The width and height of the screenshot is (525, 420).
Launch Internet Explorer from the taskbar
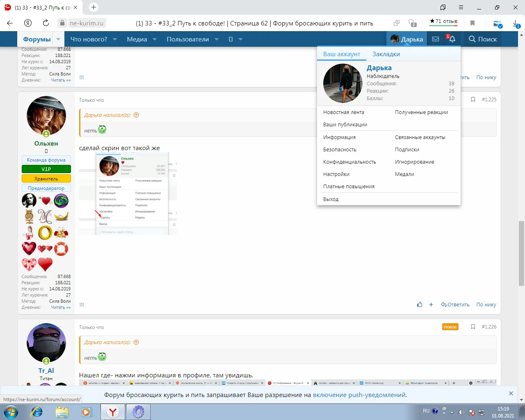coord(37,412)
